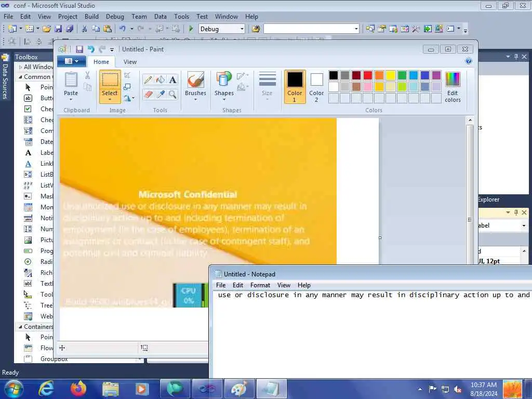Open the File menu in Notepad
This screenshot has height=399, width=532.
(x=221, y=285)
